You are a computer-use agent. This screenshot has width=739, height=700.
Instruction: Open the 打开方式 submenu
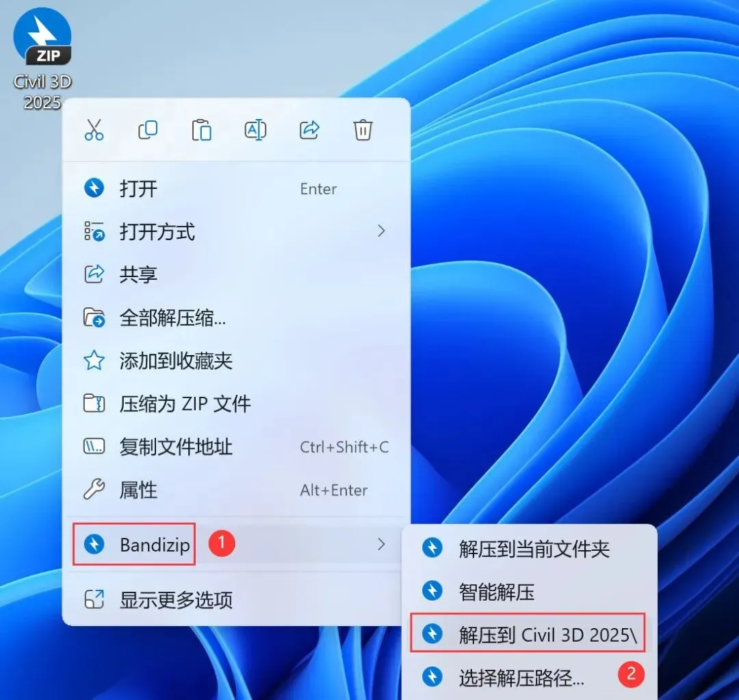[236, 231]
